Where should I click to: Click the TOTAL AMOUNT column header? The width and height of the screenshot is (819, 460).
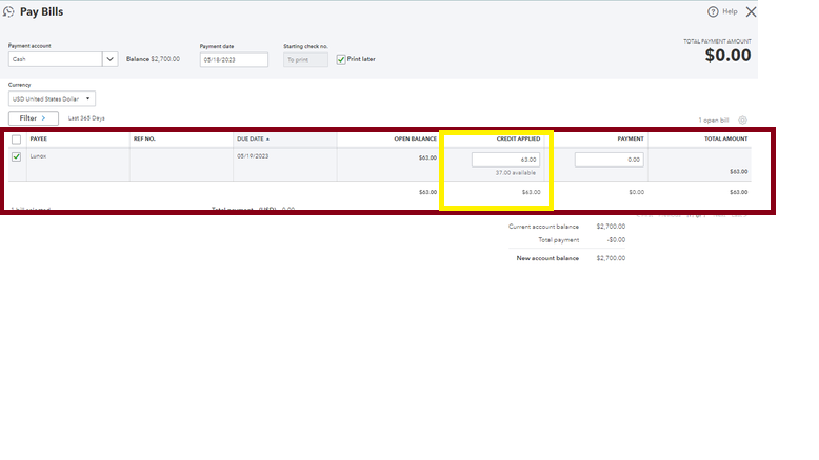726,139
